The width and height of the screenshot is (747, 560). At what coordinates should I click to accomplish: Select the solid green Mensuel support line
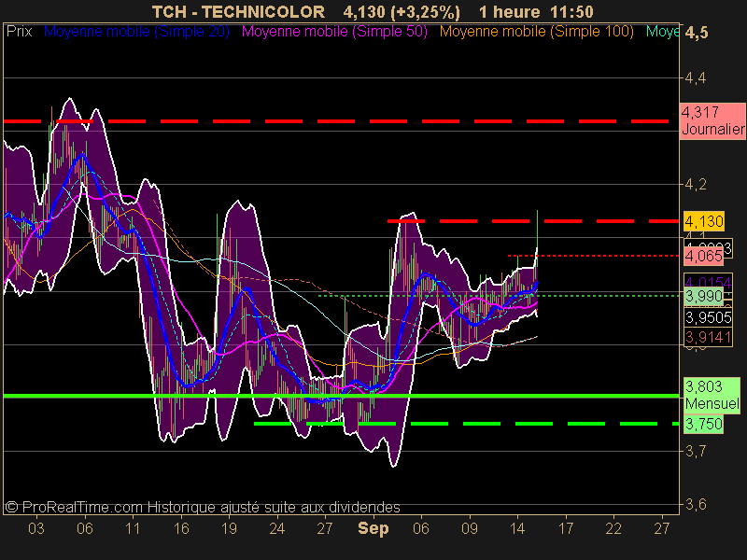tap(341, 396)
